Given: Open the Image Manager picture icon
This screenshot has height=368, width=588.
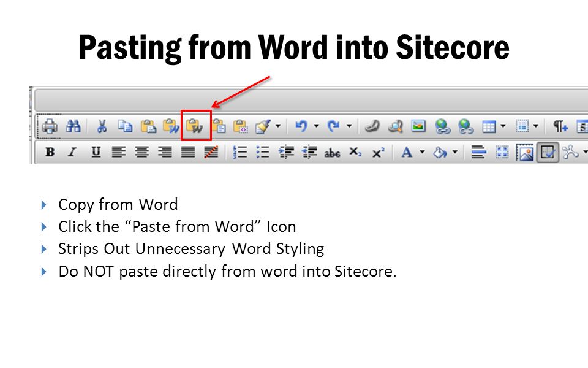Looking at the screenshot, I should point(418,126).
